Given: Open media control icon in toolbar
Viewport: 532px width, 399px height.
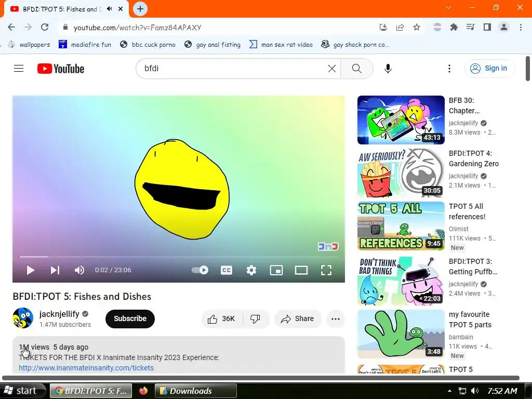Looking at the screenshot, I should click(470, 27).
